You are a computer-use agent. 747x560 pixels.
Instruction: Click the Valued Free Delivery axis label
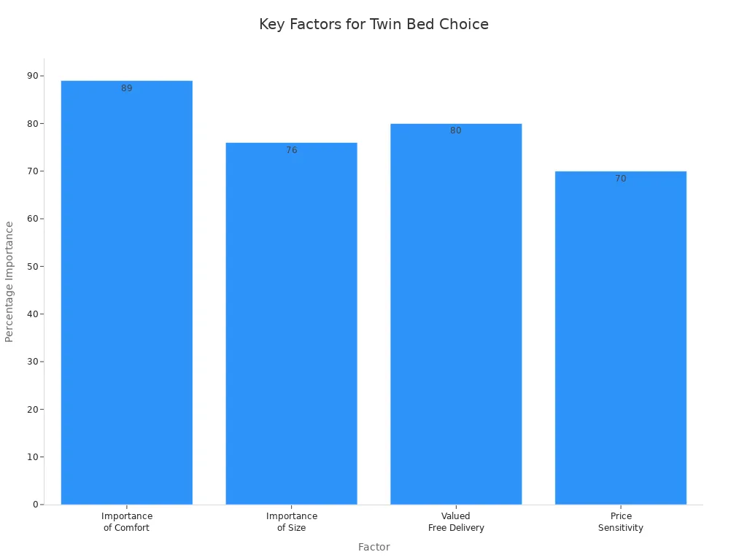(456, 522)
